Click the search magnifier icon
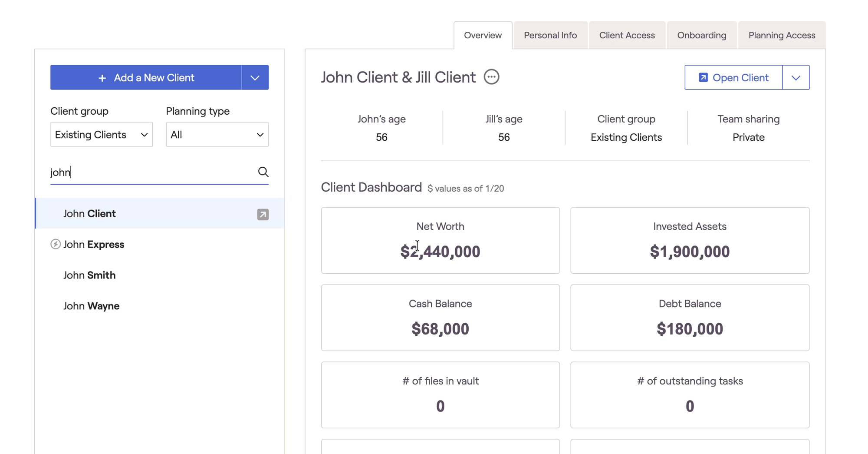The image size is (868, 454). click(x=263, y=172)
